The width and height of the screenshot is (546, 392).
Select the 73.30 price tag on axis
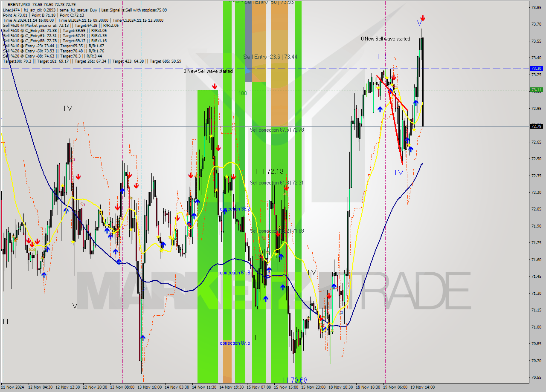536,68
